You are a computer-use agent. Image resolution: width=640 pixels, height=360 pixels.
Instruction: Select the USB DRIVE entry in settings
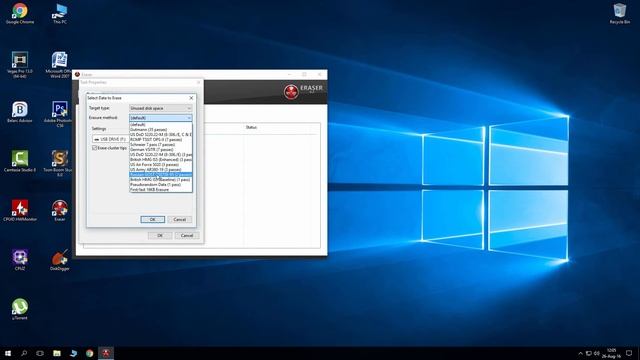tap(110, 139)
